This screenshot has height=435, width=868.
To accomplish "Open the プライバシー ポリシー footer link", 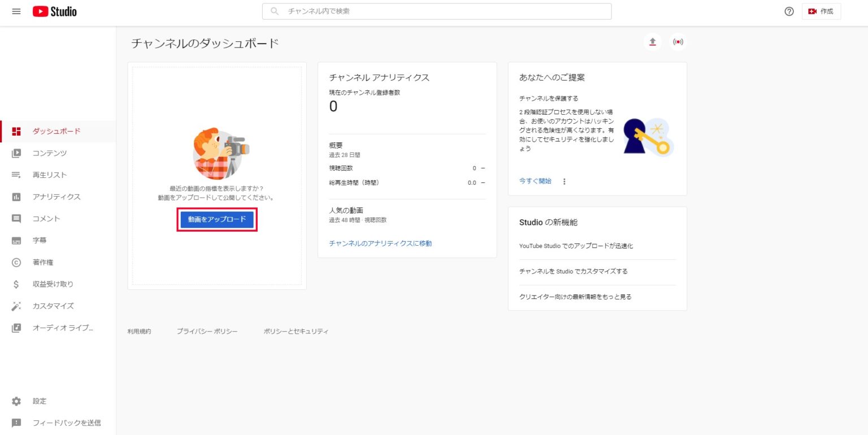I will point(207,332).
